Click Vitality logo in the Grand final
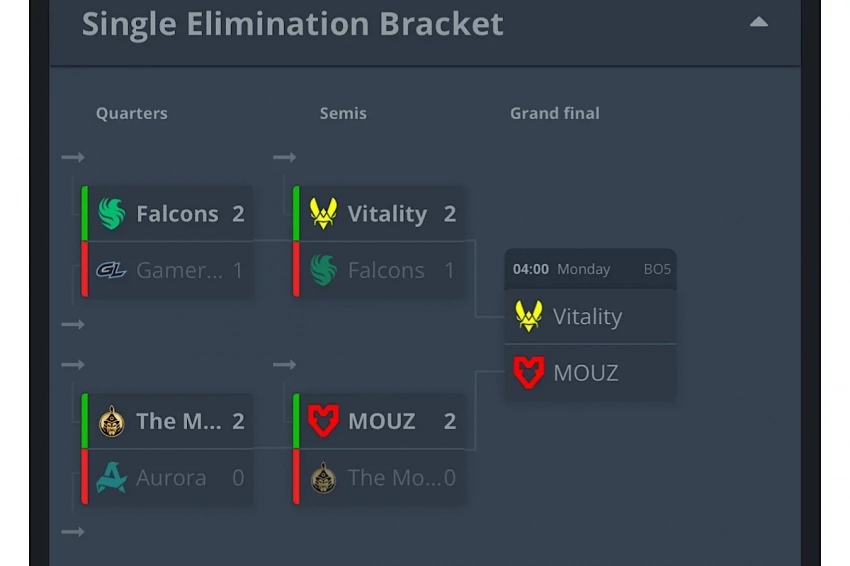Screen dimensions: 850x566 click(x=528, y=317)
